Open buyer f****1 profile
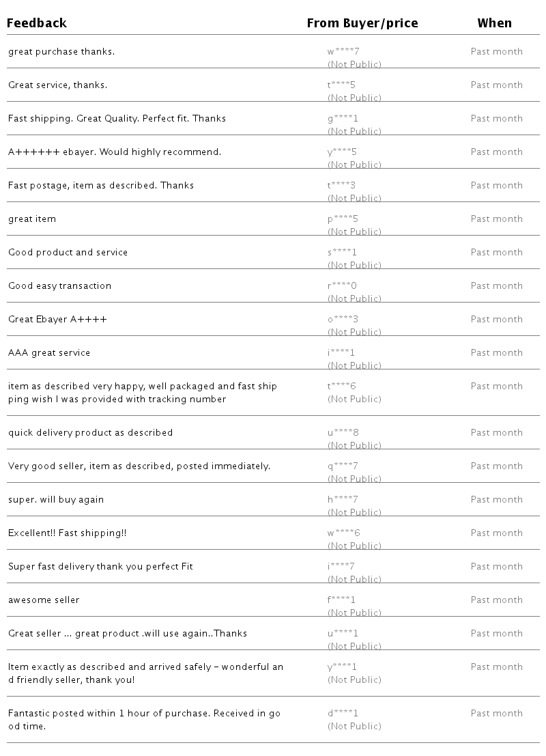This screenshot has height=756, width=546. [x=342, y=600]
